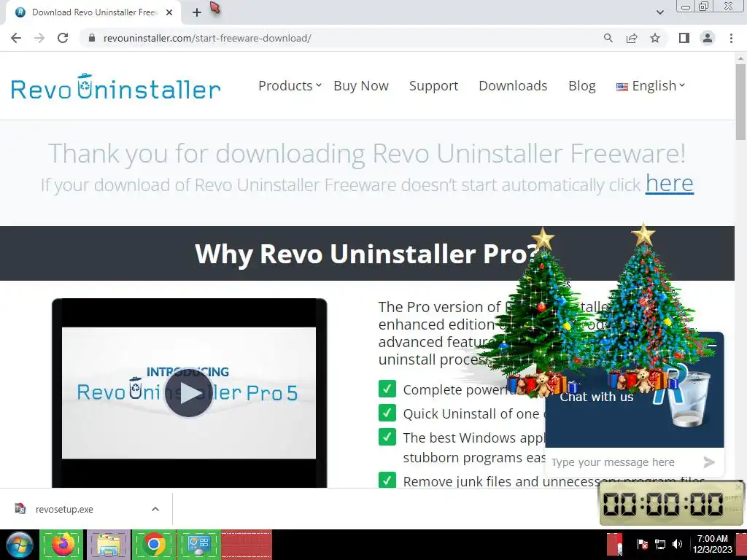Screen dimensions: 747x560
Task: Open File Explorer from the taskbar
Action: click(x=108, y=545)
